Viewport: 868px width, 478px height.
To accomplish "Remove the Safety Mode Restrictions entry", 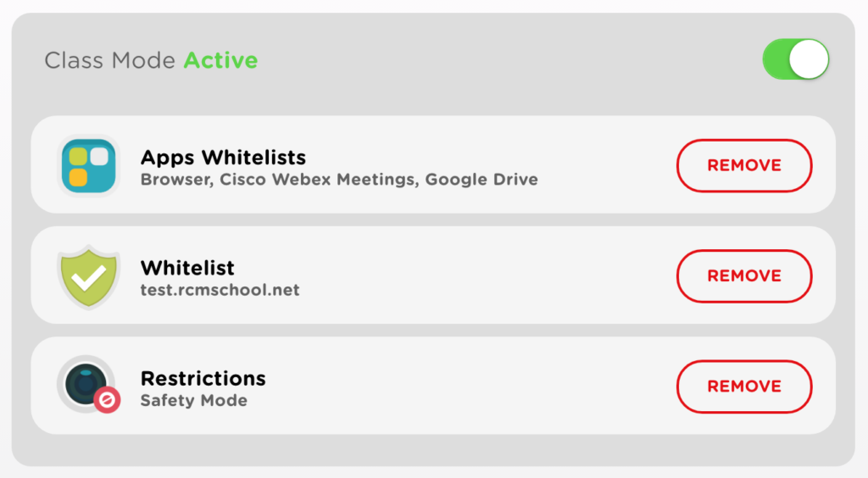I will (744, 386).
